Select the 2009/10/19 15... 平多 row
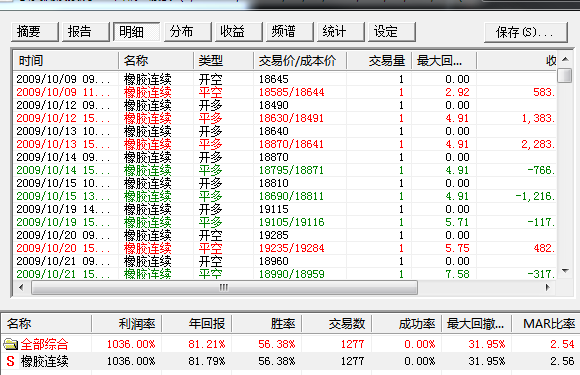 (x=285, y=222)
